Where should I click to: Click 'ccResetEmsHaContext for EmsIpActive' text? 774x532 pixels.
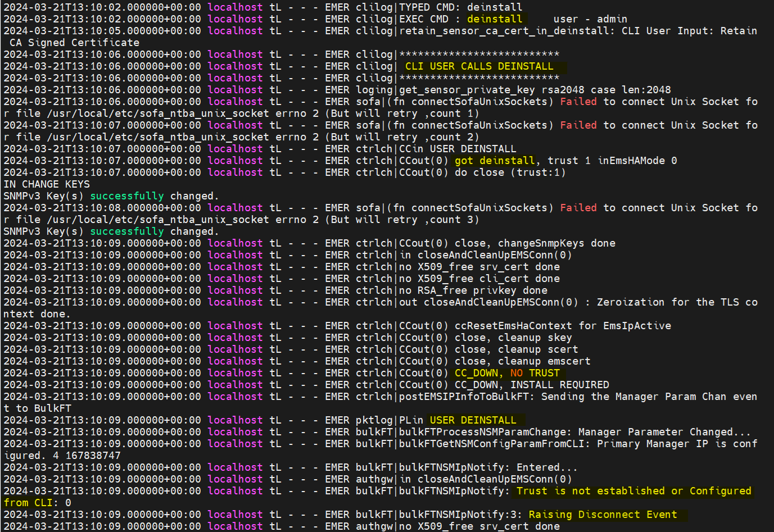point(563,326)
